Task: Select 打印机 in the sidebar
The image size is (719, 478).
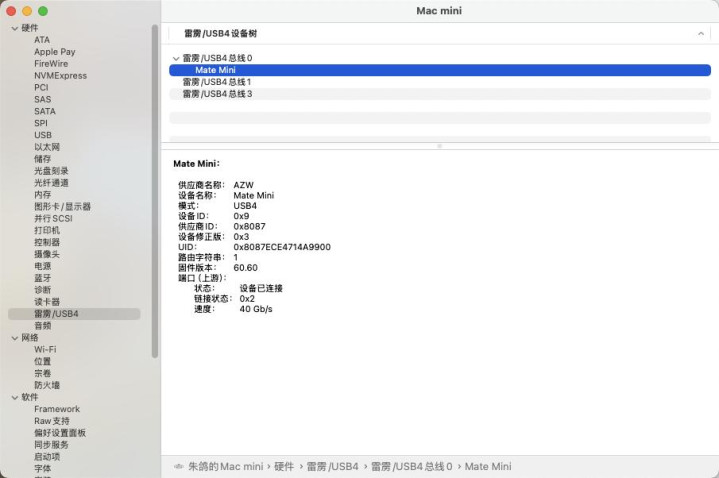Action: 47,231
